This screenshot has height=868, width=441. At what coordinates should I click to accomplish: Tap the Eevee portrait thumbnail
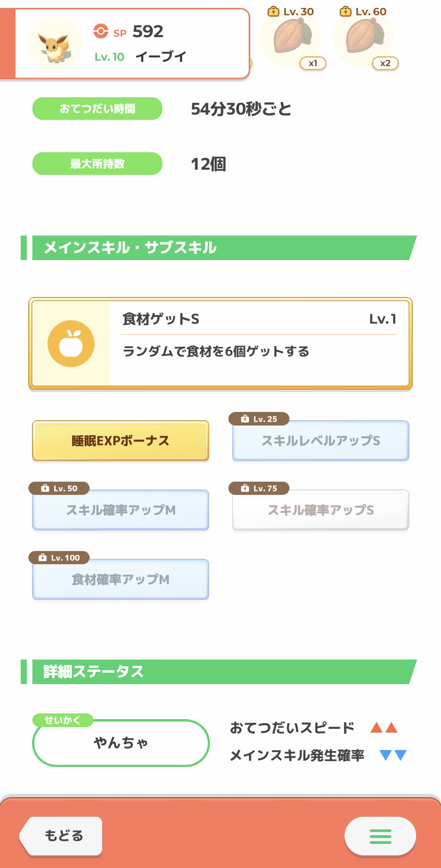point(54,44)
